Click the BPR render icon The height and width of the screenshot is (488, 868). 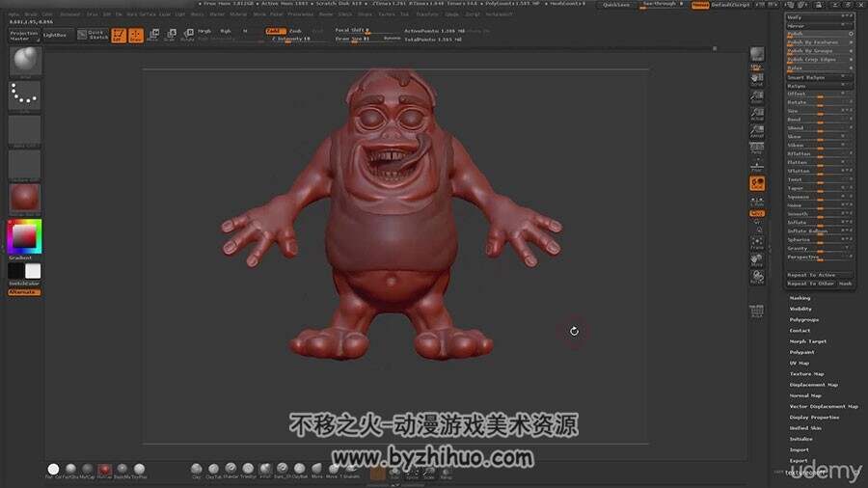click(x=757, y=55)
